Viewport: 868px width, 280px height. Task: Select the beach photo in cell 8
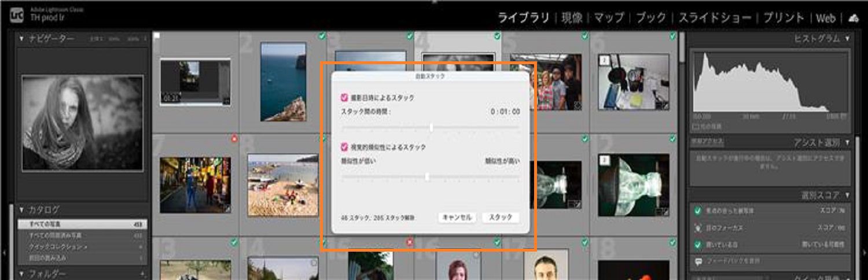(283, 185)
